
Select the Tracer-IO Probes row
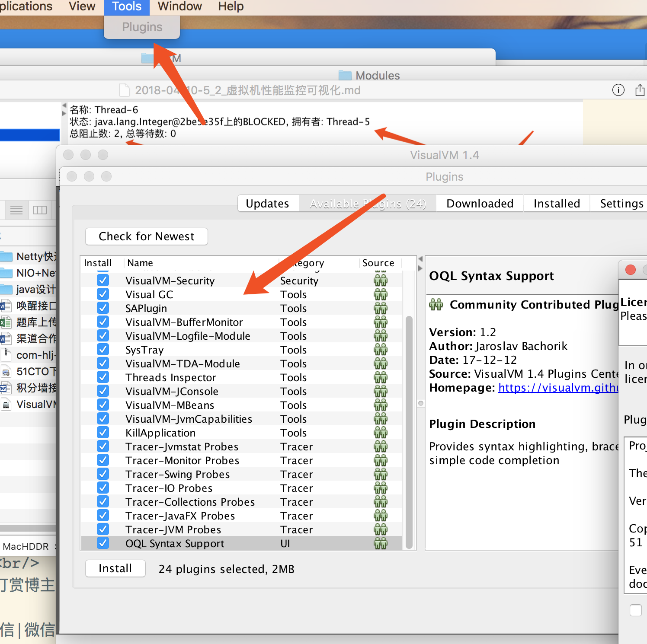click(x=242, y=488)
